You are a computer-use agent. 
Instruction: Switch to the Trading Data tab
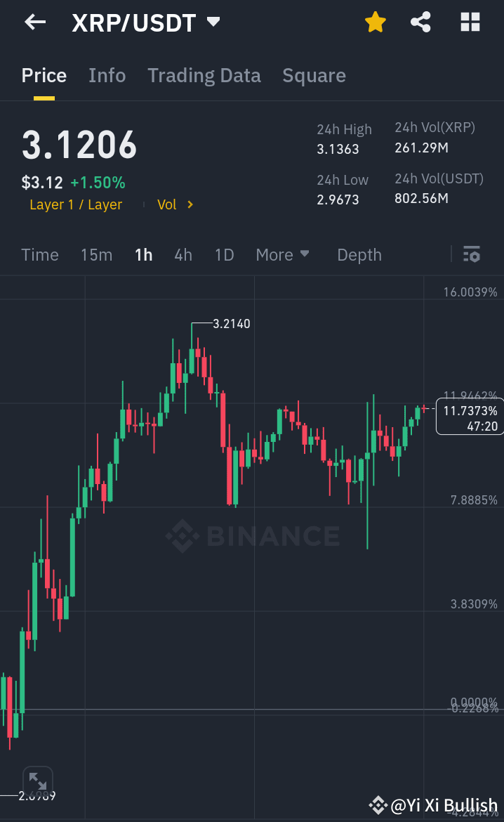(204, 75)
